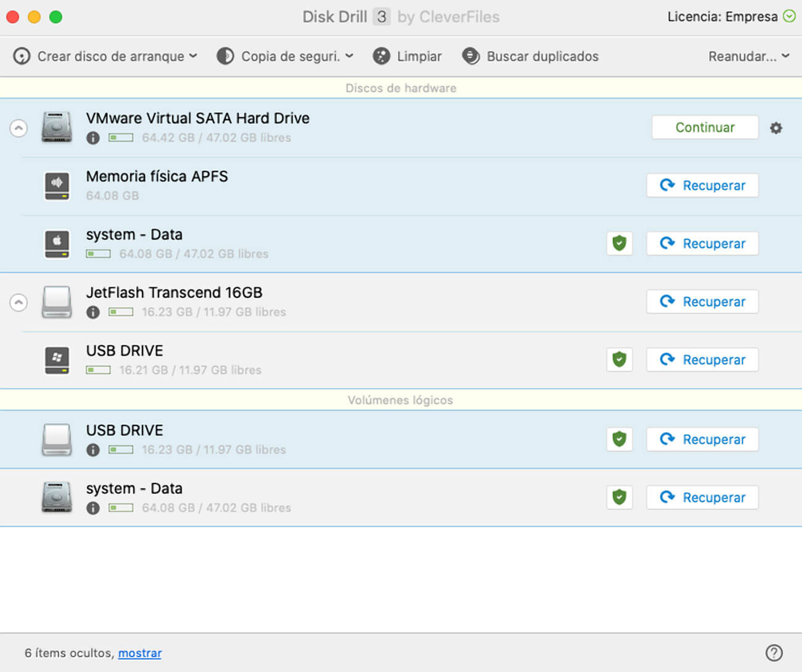Image resolution: width=802 pixels, height=672 pixels.
Task: Click the Discos de hardware section header
Action: tap(401, 88)
